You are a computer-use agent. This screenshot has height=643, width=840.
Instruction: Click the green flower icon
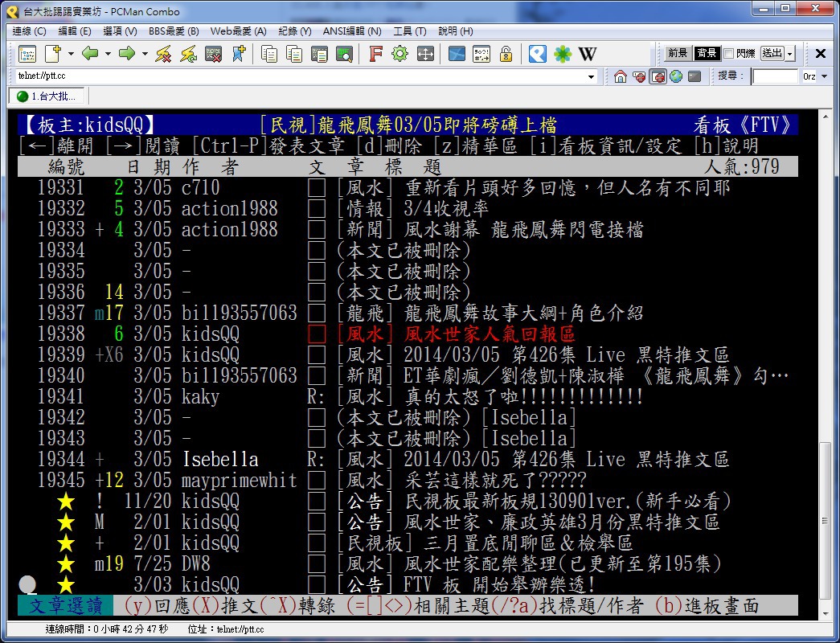tap(563, 54)
